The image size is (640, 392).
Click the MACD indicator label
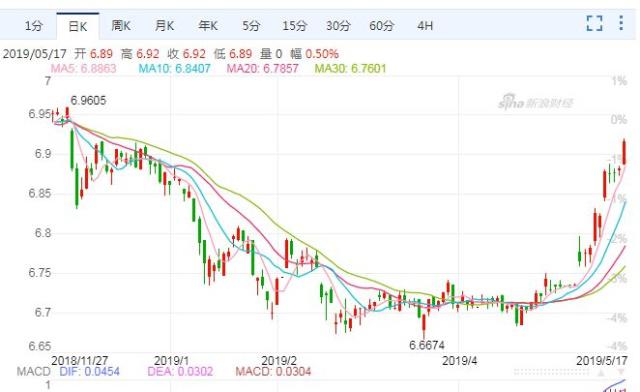tap(33, 372)
